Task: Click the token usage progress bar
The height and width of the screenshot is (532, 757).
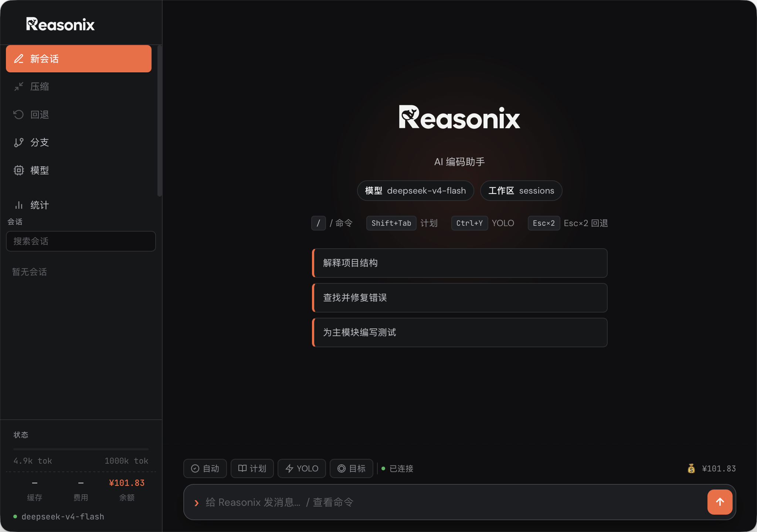Action: tap(81, 449)
